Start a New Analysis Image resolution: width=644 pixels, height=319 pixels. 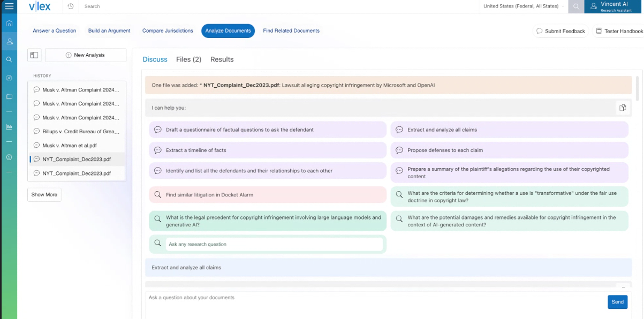(86, 55)
